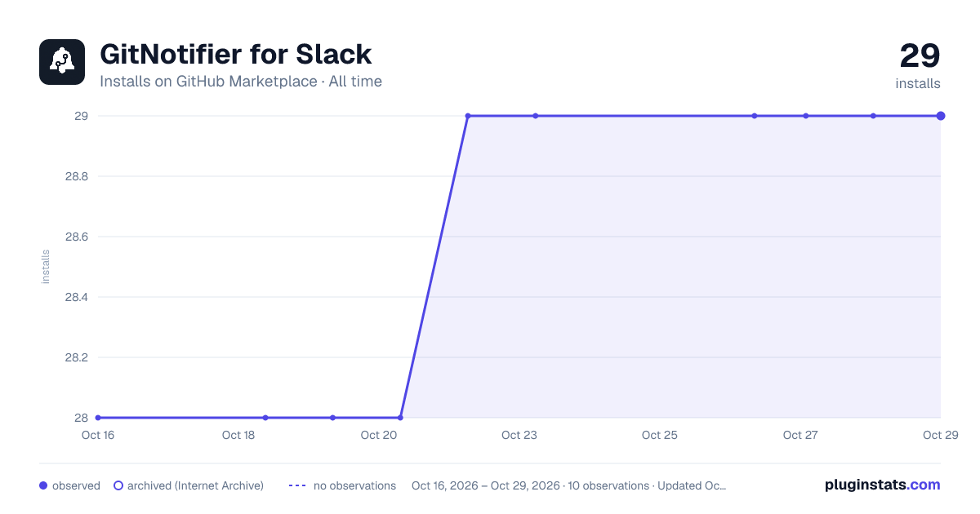Click the 'Oct 25' x-axis label
The image size is (980, 514).
coord(660,435)
